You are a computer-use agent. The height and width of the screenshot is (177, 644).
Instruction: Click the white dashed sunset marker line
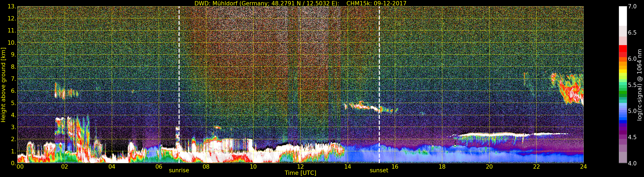(x=379, y=85)
